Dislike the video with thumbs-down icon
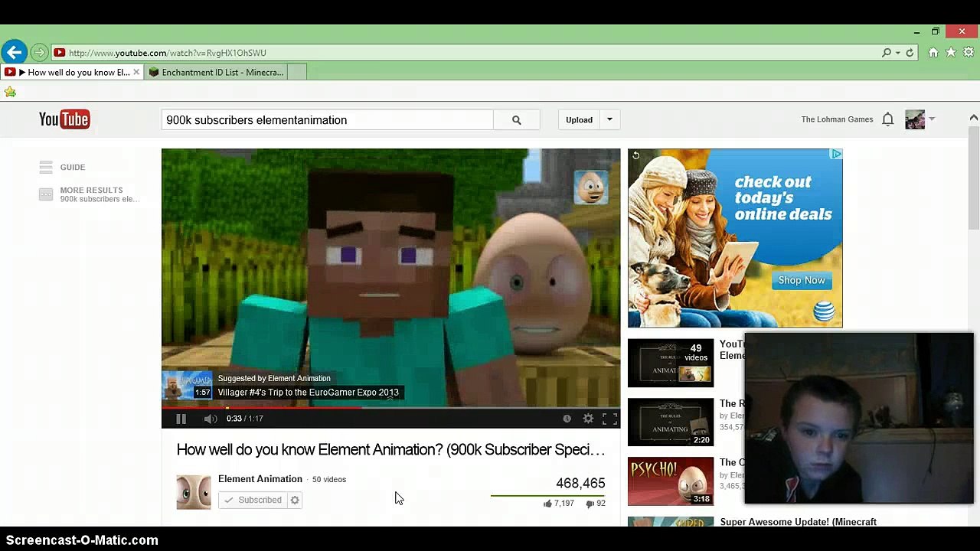980x551 pixels. pos(590,504)
